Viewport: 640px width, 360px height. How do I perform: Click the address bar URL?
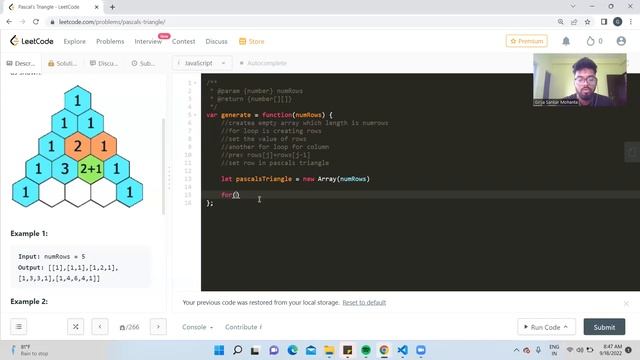pyautogui.click(x=112, y=22)
